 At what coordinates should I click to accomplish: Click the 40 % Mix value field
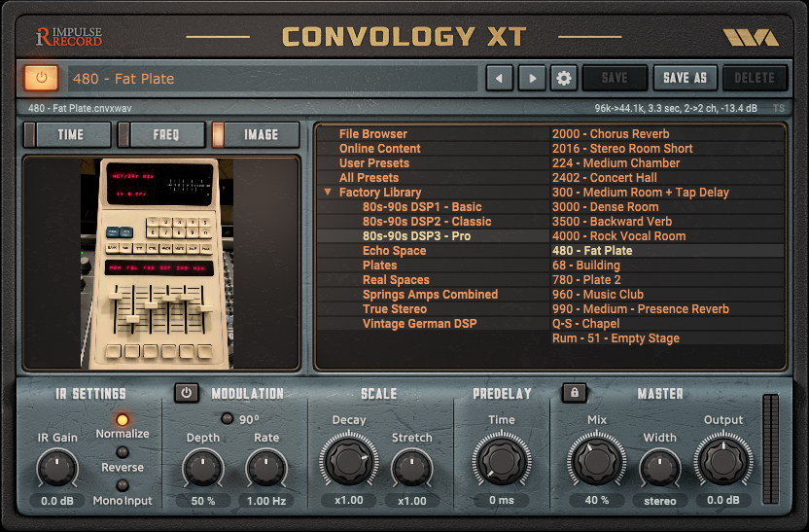tap(597, 500)
